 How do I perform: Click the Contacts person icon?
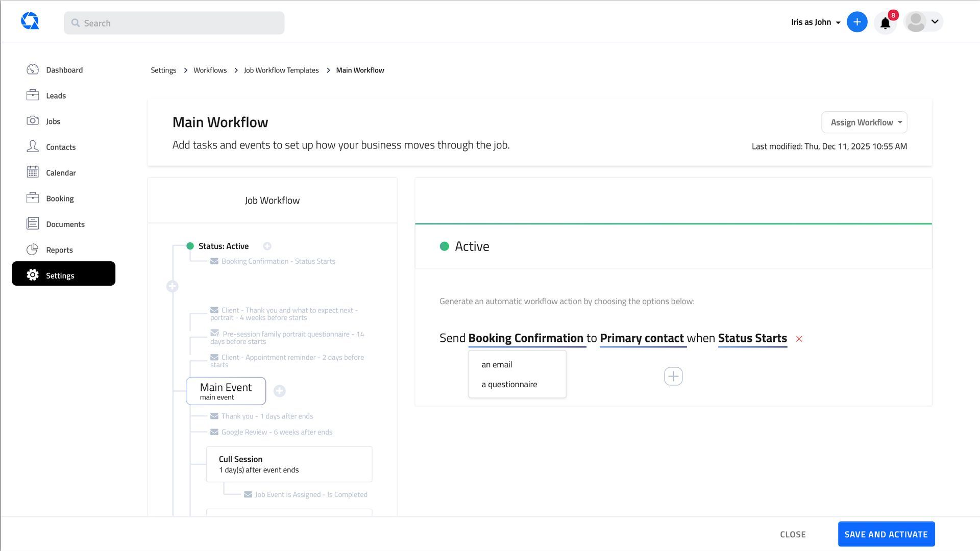[32, 146]
